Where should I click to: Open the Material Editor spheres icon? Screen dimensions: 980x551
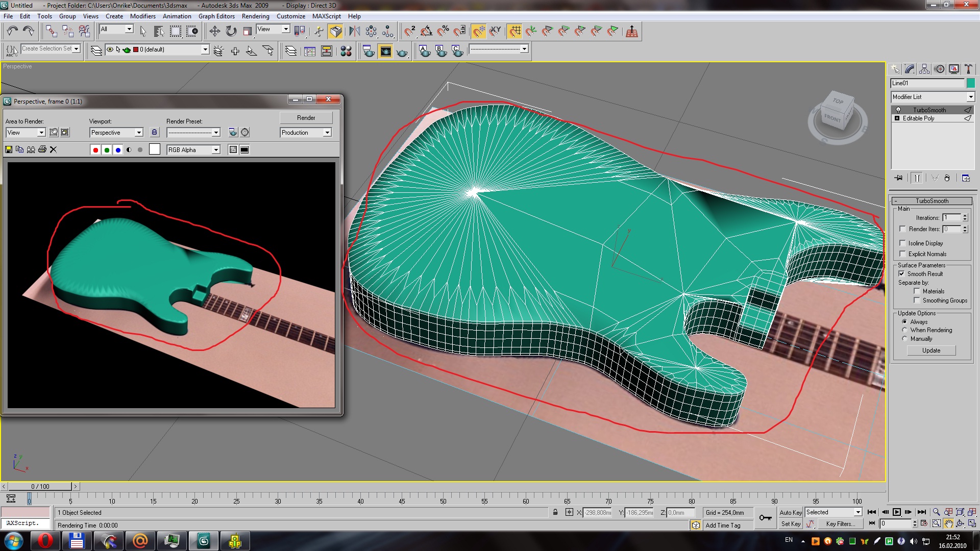coord(346,51)
